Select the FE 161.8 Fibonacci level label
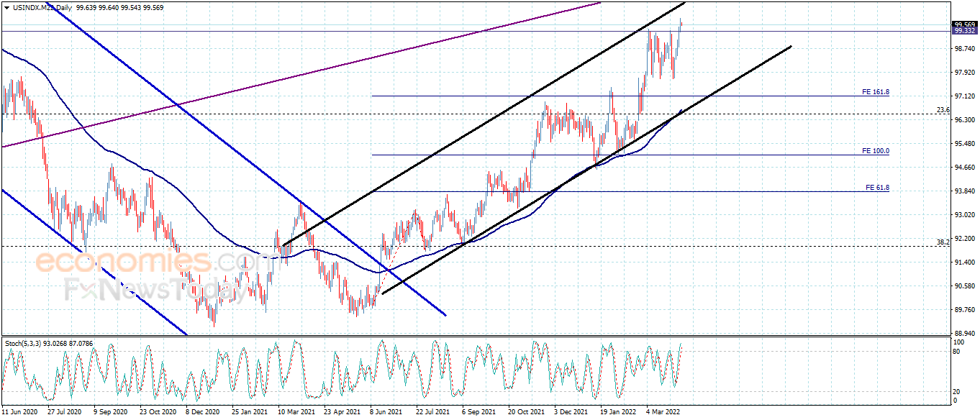This screenshot has width=980, height=420. pos(876,92)
